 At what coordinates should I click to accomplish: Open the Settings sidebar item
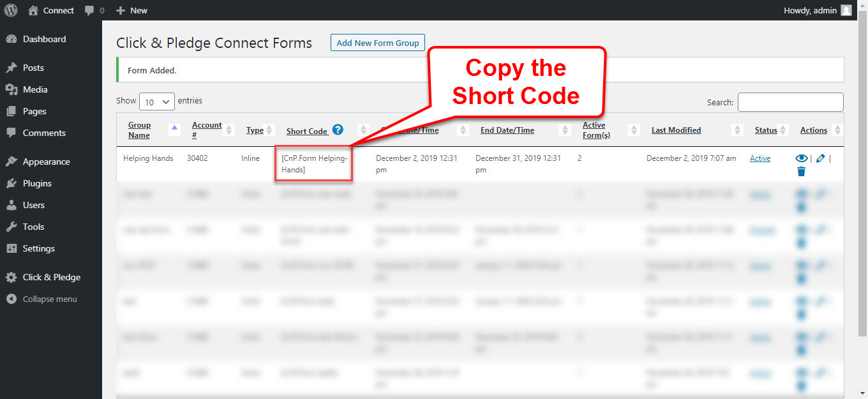(x=38, y=248)
